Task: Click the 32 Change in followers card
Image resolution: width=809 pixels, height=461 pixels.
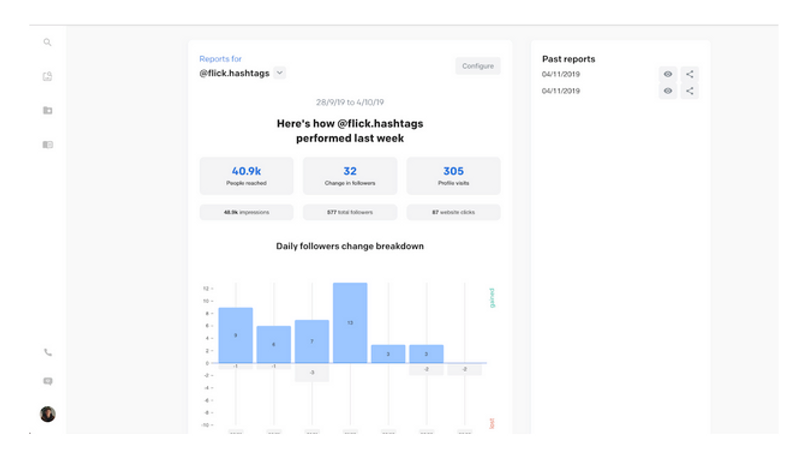Action: [x=350, y=176]
